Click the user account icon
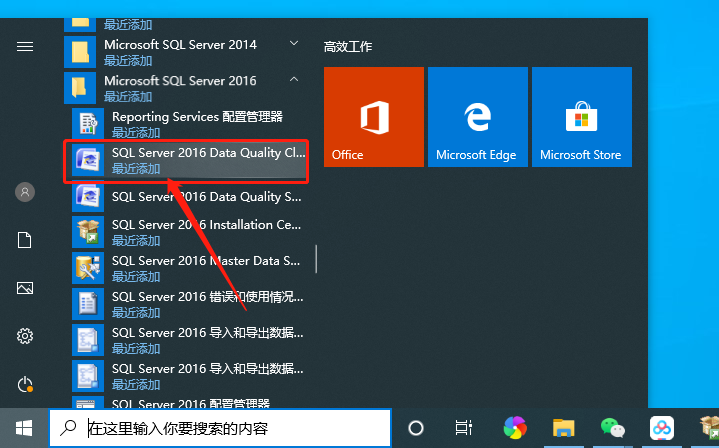Screen dimensions: 719x448 tap(25, 192)
